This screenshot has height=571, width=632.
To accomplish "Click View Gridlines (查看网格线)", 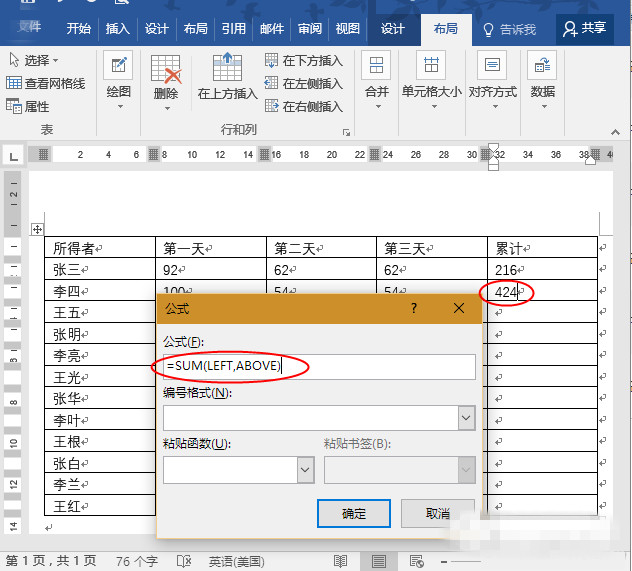I will click(x=46, y=84).
